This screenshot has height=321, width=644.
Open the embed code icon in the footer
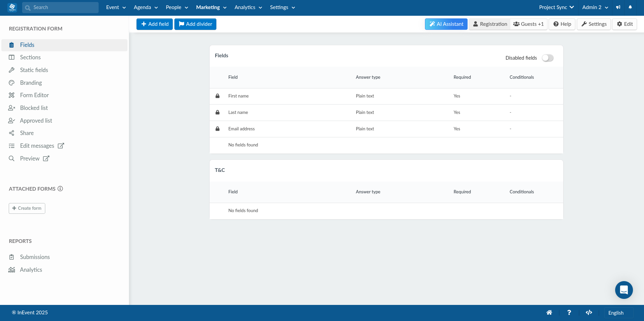pos(589,312)
